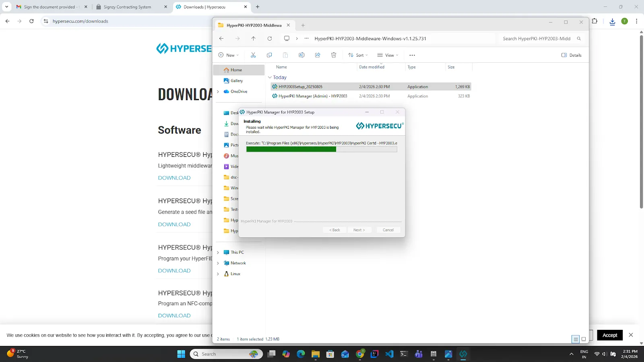Click the installation progress bar
This screenshot has height=362, width=644.
(322, 149)
